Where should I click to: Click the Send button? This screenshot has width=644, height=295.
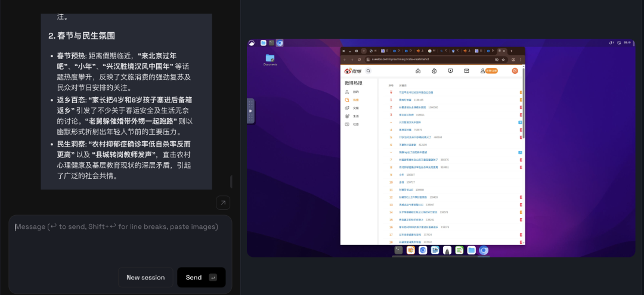pos(202,277)
